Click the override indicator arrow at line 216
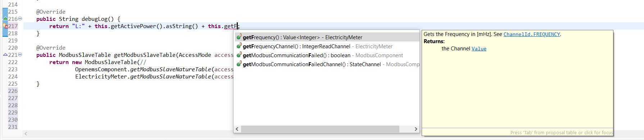 [5, 19]
